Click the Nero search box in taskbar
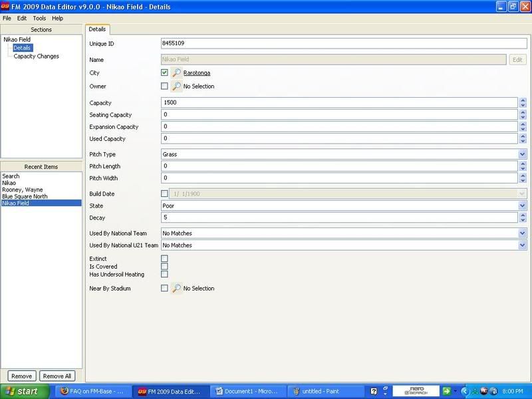 point(416,391)
